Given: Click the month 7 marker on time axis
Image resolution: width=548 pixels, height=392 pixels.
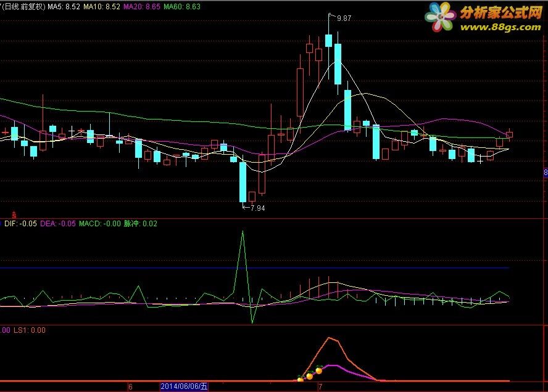Looking at the screenshot, I should pyautogui.click(x=320, y=387).
